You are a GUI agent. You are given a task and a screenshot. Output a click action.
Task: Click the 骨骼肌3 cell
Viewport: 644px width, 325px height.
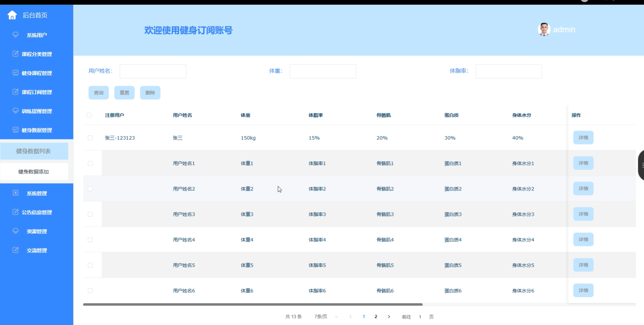tap(385, 215)
